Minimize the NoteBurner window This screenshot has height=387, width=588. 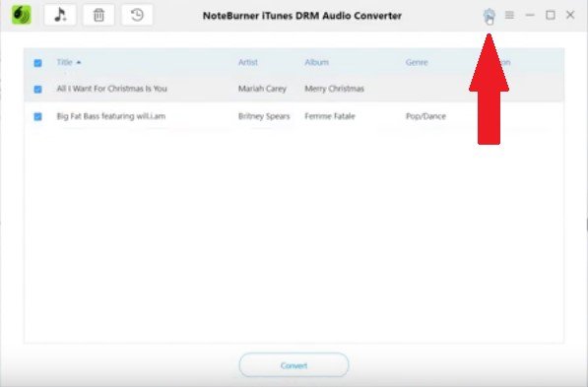[x=530, y=15]
